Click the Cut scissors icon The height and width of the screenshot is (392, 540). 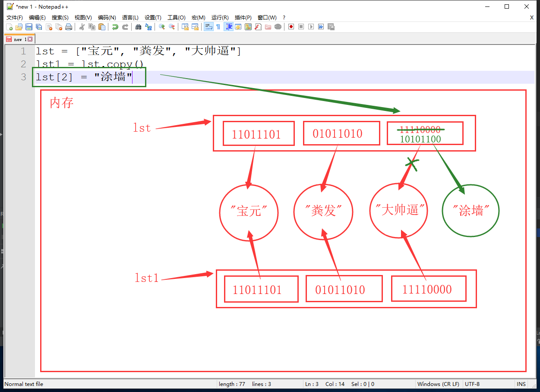[x=82, y=27]
